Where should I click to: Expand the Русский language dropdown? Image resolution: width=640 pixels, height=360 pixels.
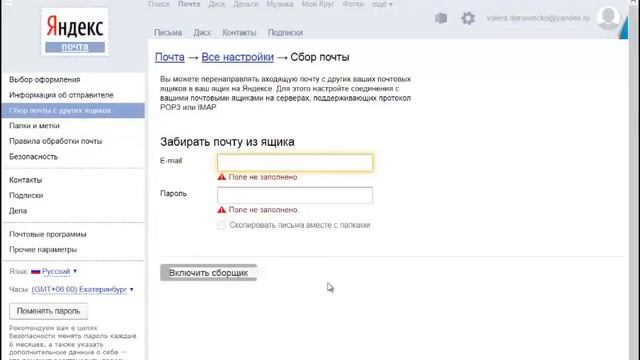tap(60, 271)
